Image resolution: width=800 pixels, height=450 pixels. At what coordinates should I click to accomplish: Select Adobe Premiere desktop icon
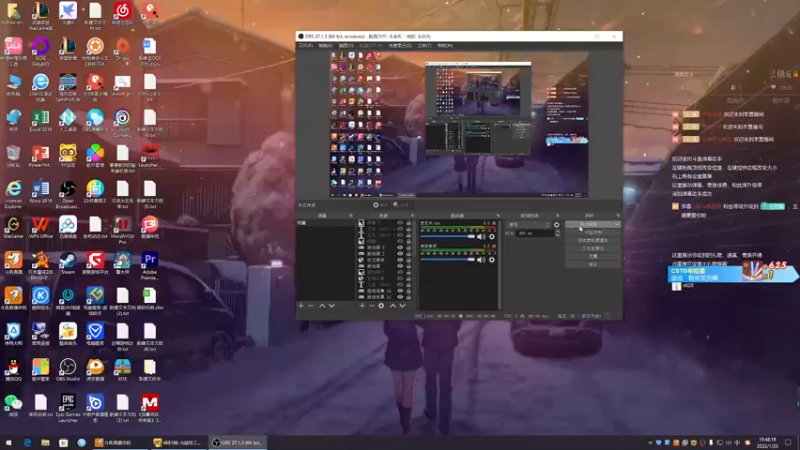pos(149,266)
